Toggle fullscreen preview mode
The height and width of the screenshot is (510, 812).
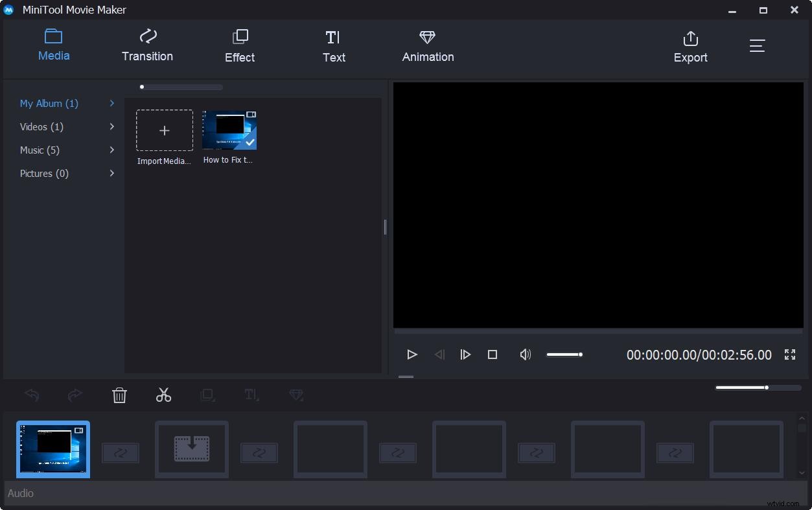tap(789, 354)
